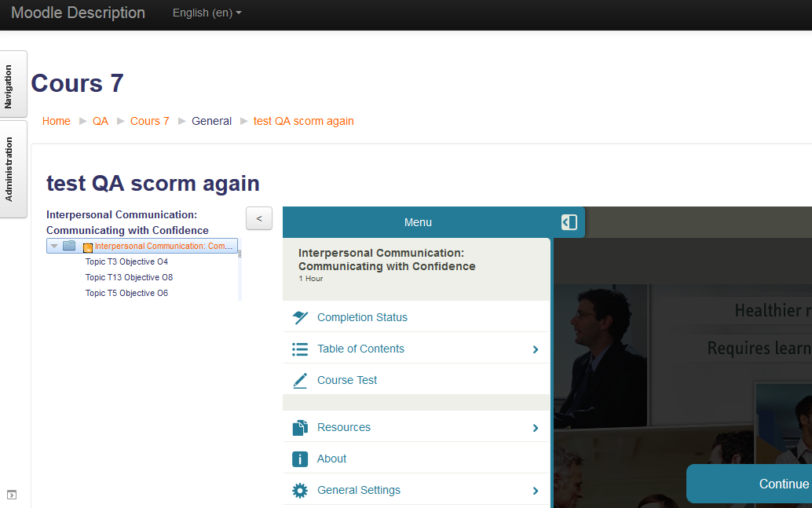Viewport: 812px width, 508px height.
Task: Click the dock panel icon at bottom left
Action: 12,495
